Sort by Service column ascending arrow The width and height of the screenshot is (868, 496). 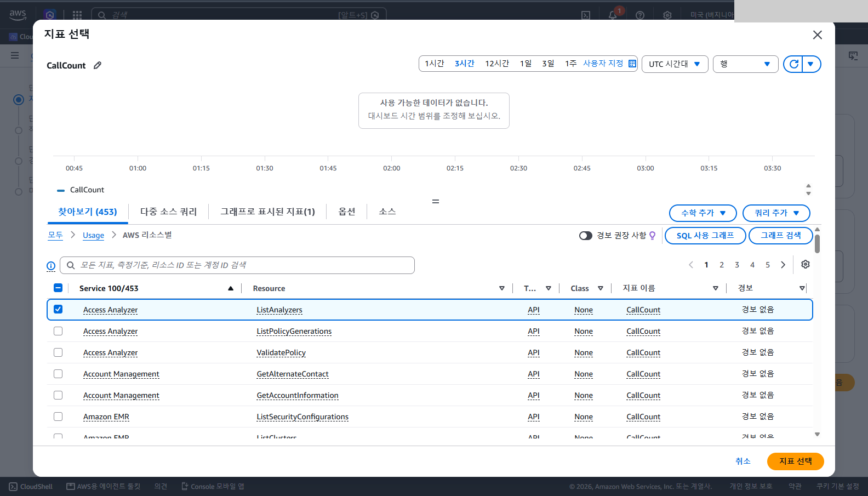[231, 288]
